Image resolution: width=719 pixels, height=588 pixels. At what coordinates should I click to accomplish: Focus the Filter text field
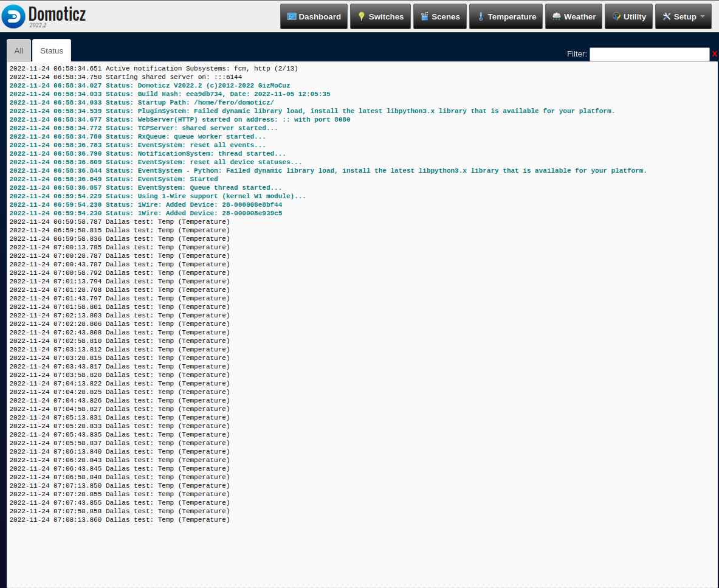(x=649, y=54)
